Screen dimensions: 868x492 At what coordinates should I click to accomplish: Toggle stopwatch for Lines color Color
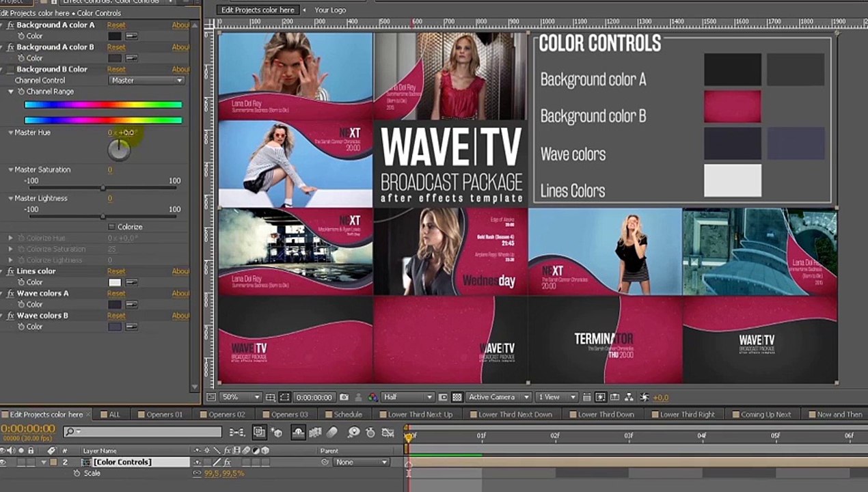pyautogui.click(x=21, y=282)
